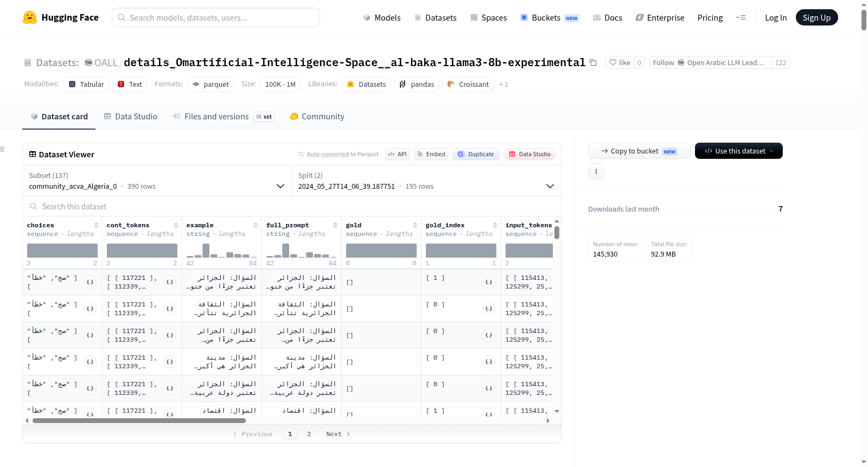Copy the dataset name with the copy icon

tap(593, 62)
